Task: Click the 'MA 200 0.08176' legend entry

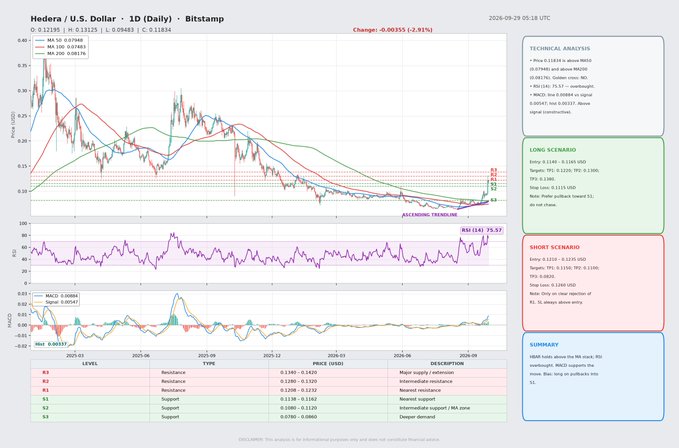Action: pyautogui.click(x=61, y=54)
